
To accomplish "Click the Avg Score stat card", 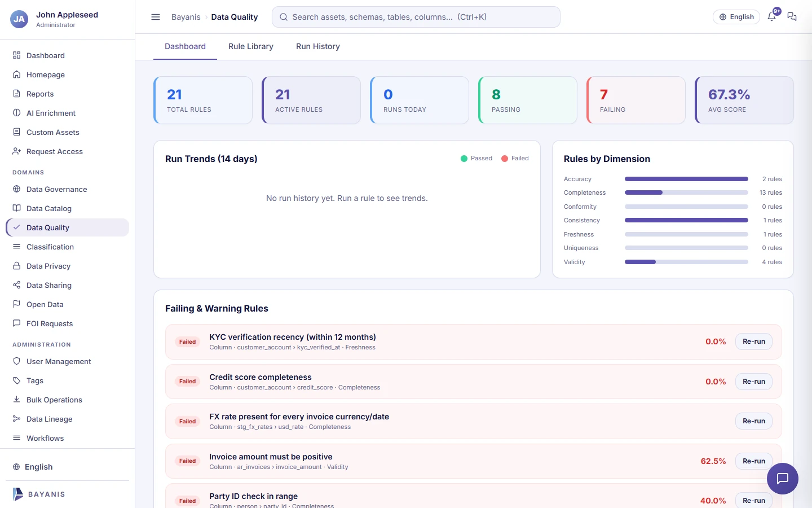I will pos(744,100).
